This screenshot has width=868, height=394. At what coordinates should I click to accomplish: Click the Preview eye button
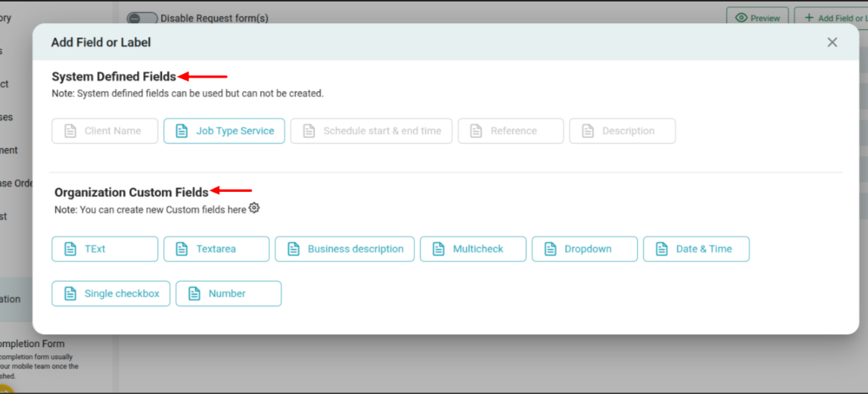[x=757, y=18]
